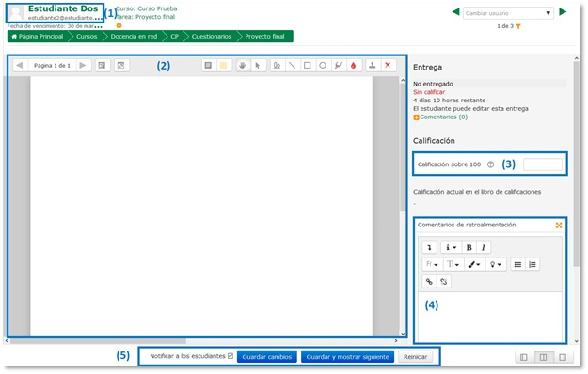Open Estudiante Dos profile link

(63, 8)
